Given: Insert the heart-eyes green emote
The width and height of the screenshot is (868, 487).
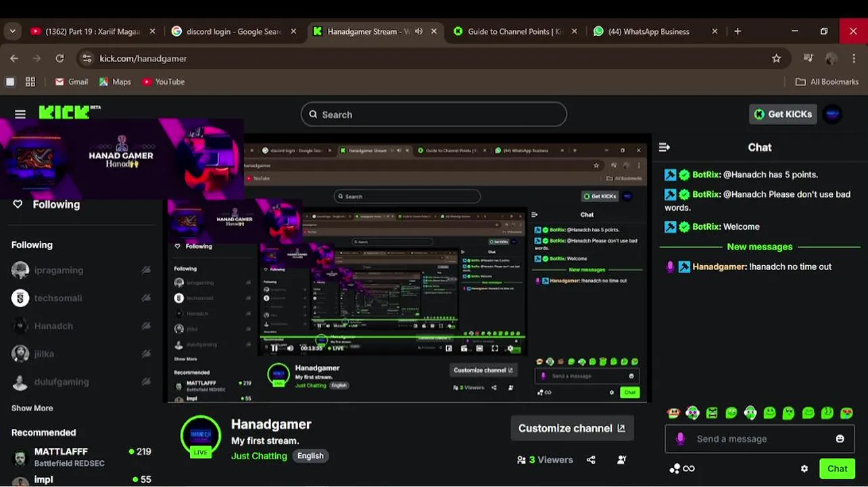Looking at the screenshot, I should tap(846, 413).
